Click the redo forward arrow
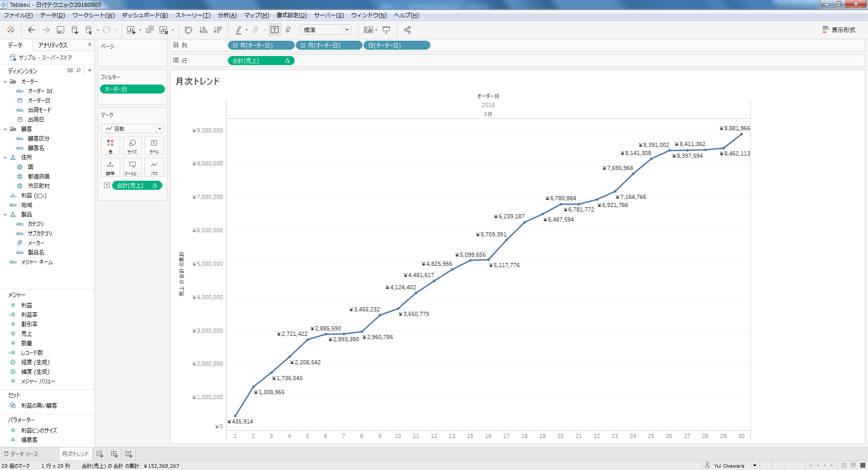This screenshot has width=868, height=470. pos(46,30)
